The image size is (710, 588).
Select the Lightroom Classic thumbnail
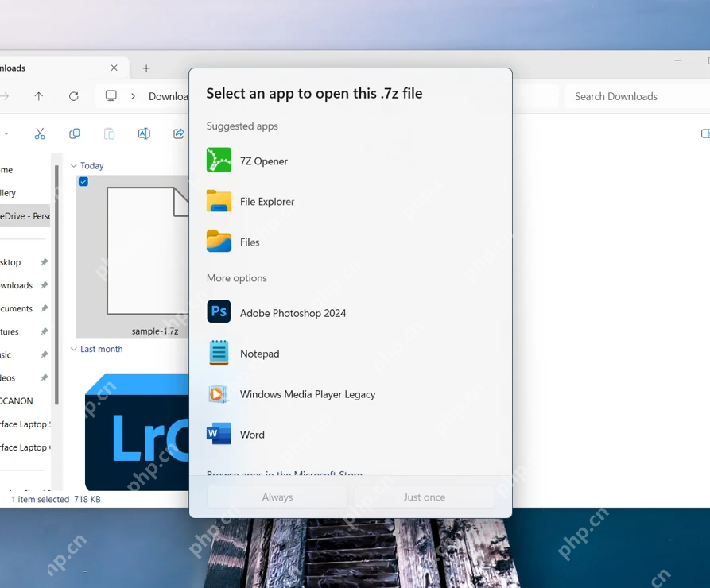point(137,432)
